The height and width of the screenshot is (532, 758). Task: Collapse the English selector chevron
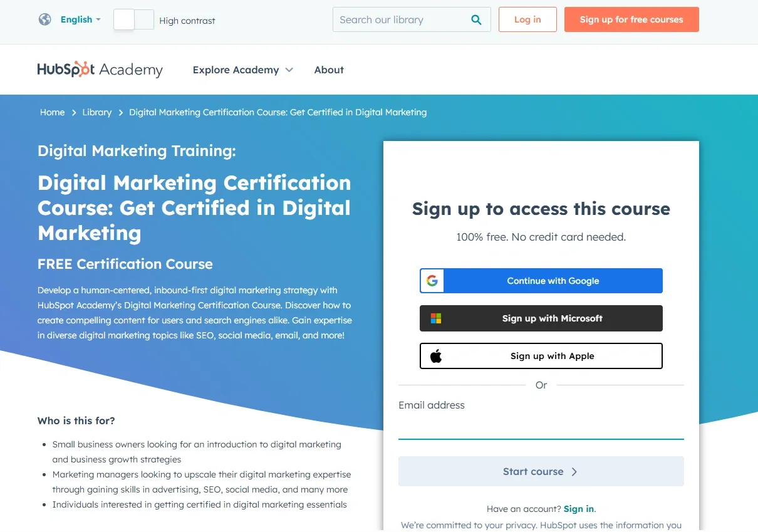point(98,20)
